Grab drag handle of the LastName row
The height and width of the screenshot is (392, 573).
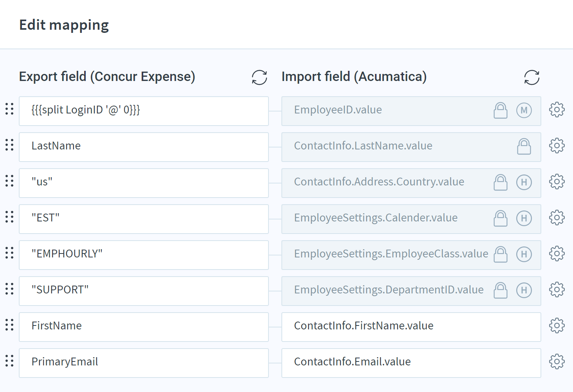[x=9, y=145]
